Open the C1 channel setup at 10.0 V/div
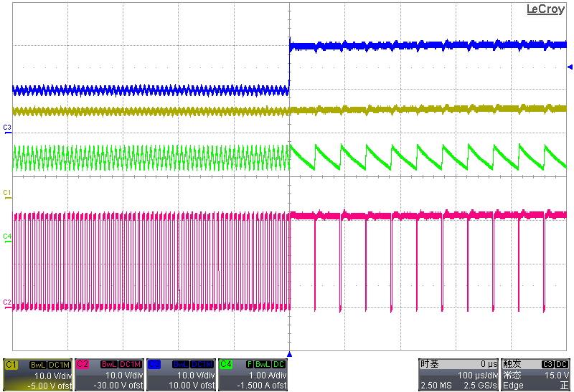The height and width of the screenshot is (392, 574). 37,376
